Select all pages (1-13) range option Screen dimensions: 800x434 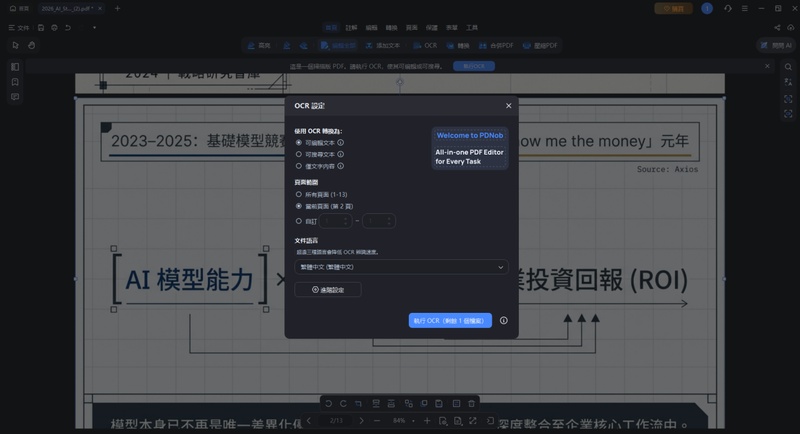[298, 194]
